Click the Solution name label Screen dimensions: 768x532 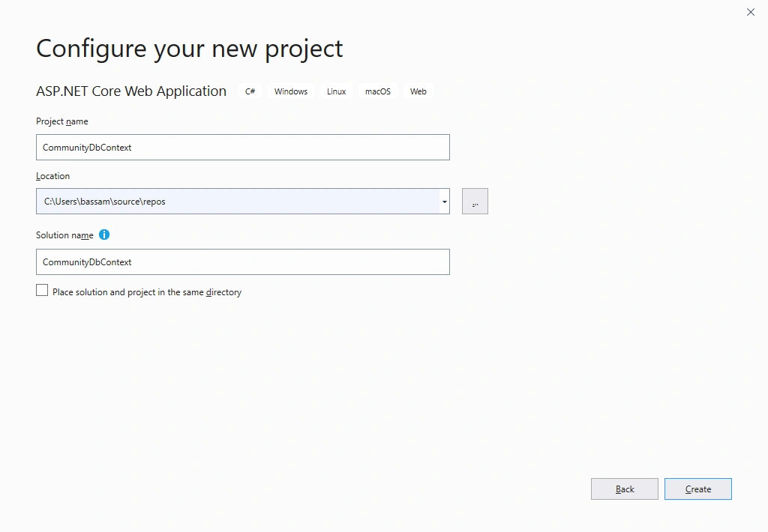click(x=64, y=235)
